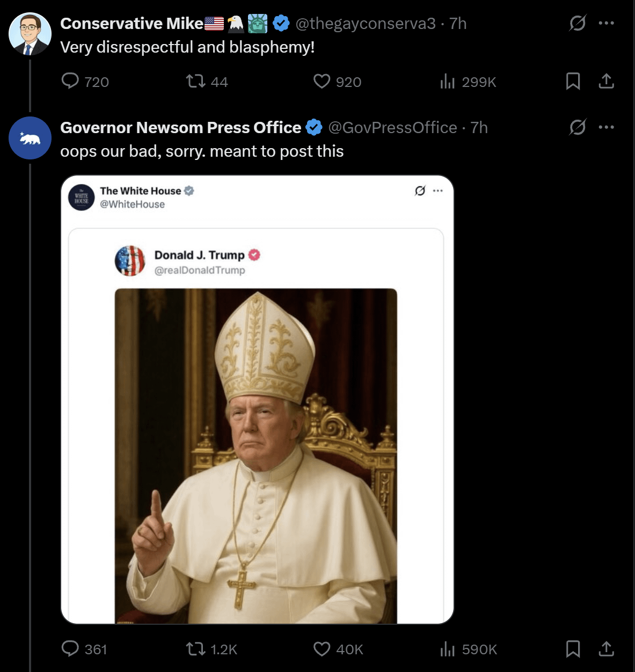Open more options for Conservative Mike's post
The height and width of the screenshot is (672, 635).
click(606, 23)
